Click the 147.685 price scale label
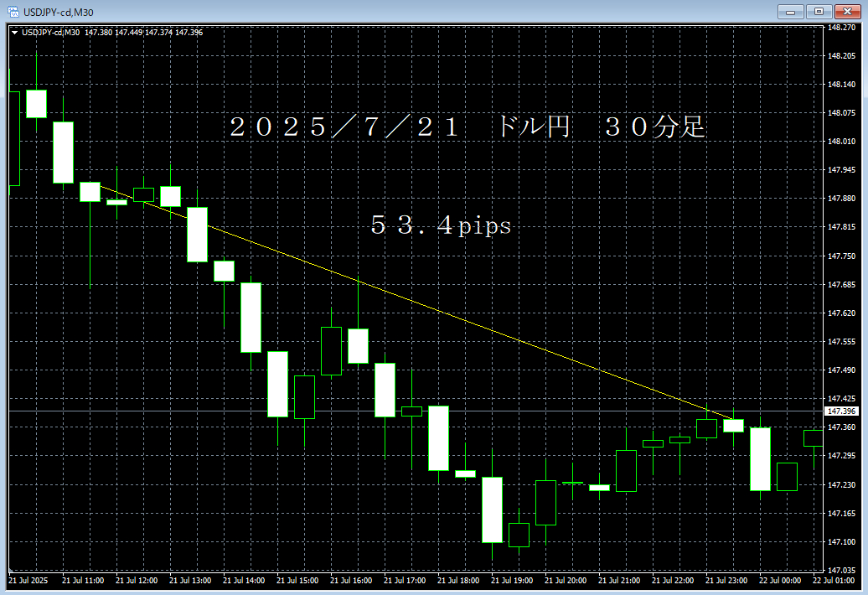Image resolution: width=868 pixels, height=595 pixels. coord(841,284)
